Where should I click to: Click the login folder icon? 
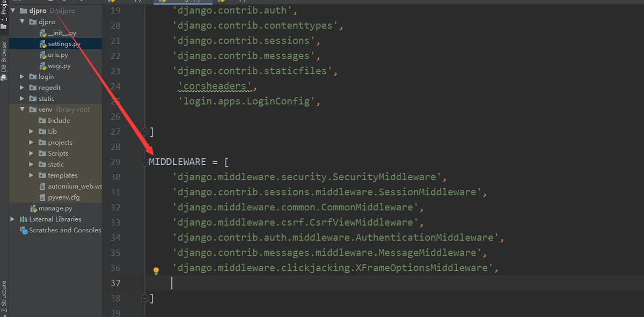(33, 77)
